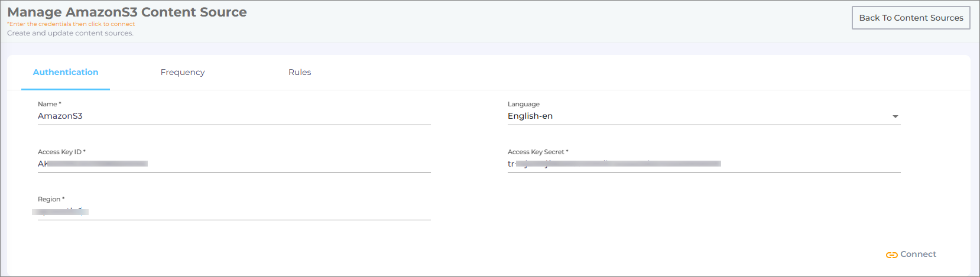Click the Manage AmazonS3 Content Source heading
This screenshot has width=980, height=277.
[127, 12]
